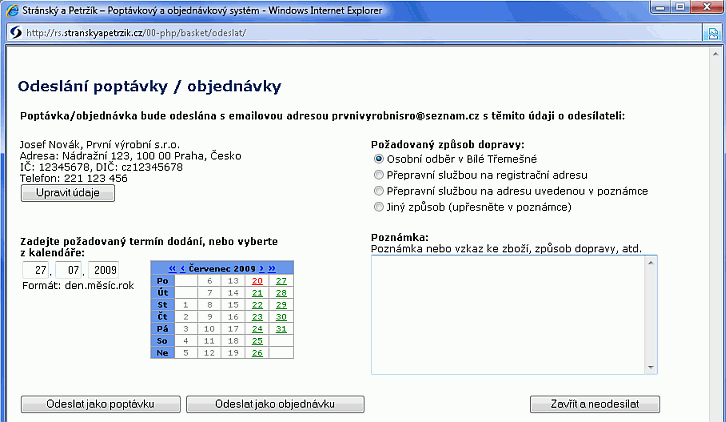
Task: Click Odeslat jako objednávku button
Action: tap(275, 404)
